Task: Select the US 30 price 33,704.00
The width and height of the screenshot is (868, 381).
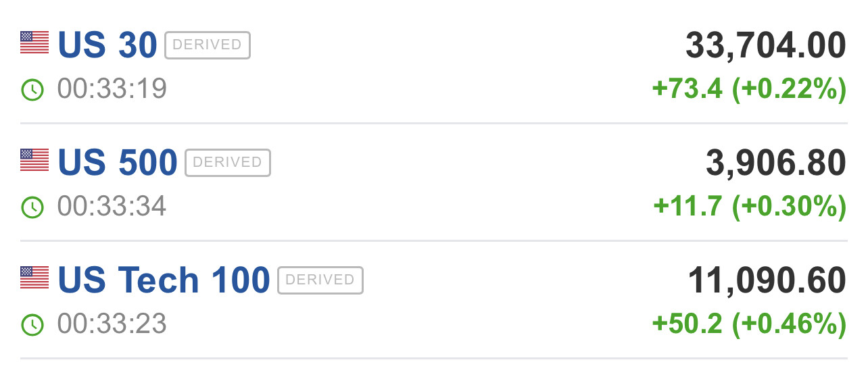Action: point(765,46)
